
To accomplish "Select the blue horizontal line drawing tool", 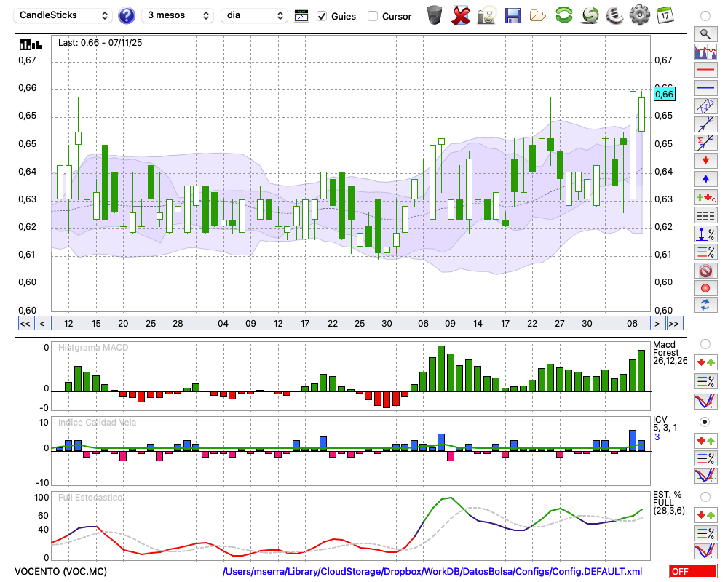I will (705, 87).
